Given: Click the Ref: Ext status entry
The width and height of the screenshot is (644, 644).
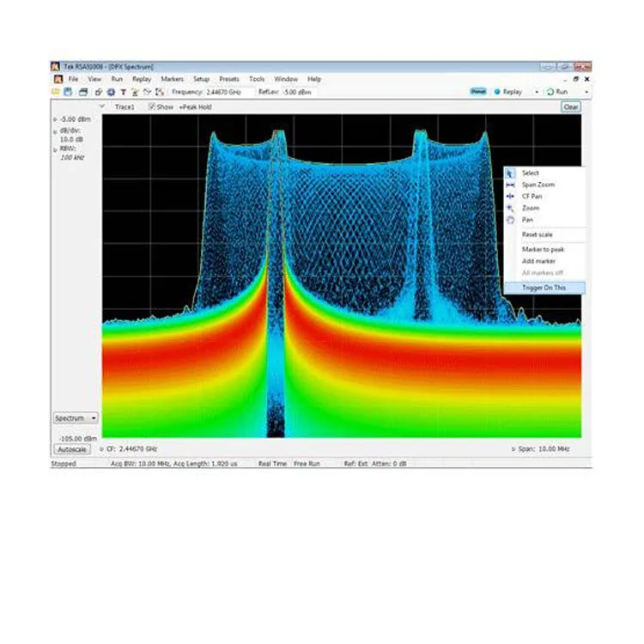Looking at the screenshot, I should [355, 464].
